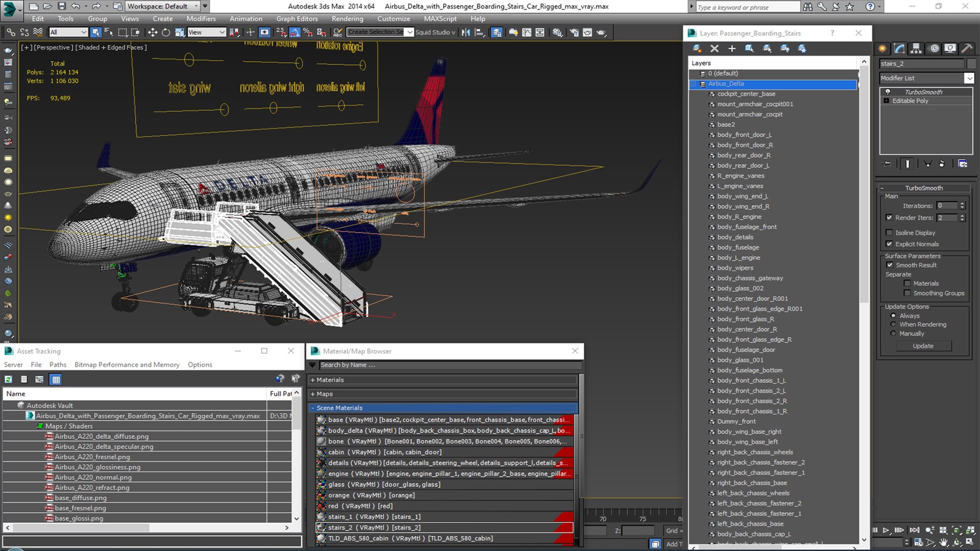Click the stairs_2 object name field
980x551 pixels.
[921, 64]
